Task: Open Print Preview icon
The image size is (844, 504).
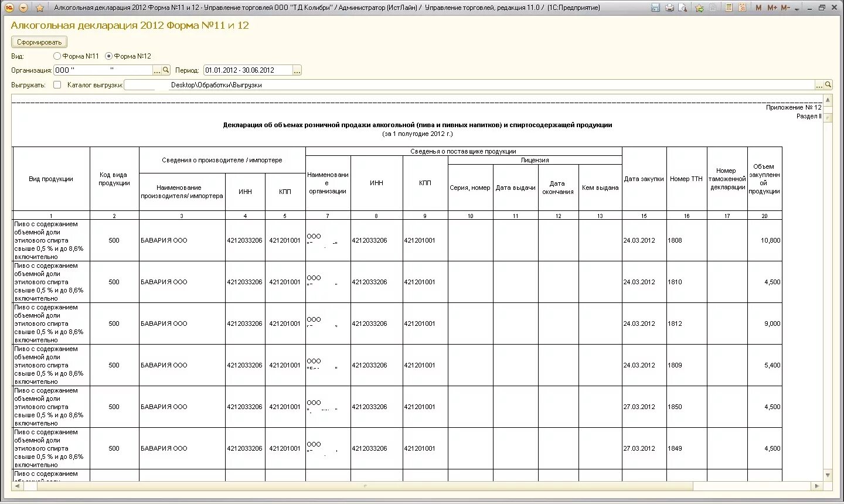Action: point(683,8)
